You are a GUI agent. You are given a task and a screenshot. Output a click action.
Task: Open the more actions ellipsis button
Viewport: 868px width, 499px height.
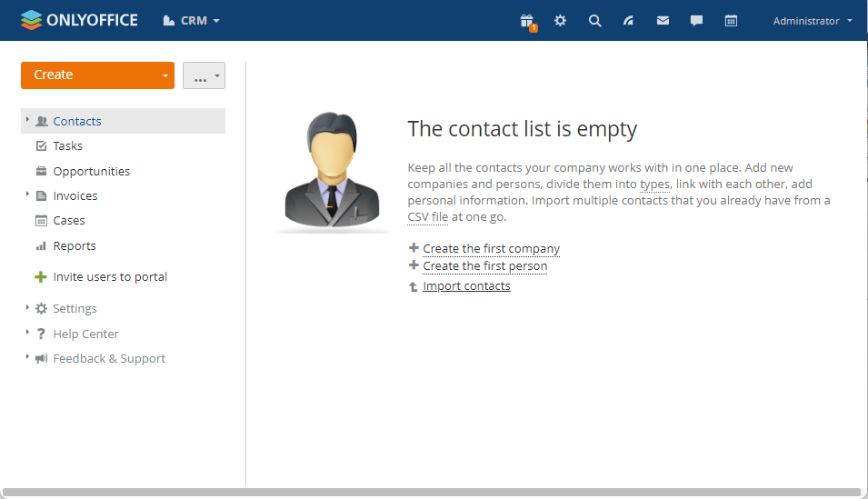pos(204,75)
